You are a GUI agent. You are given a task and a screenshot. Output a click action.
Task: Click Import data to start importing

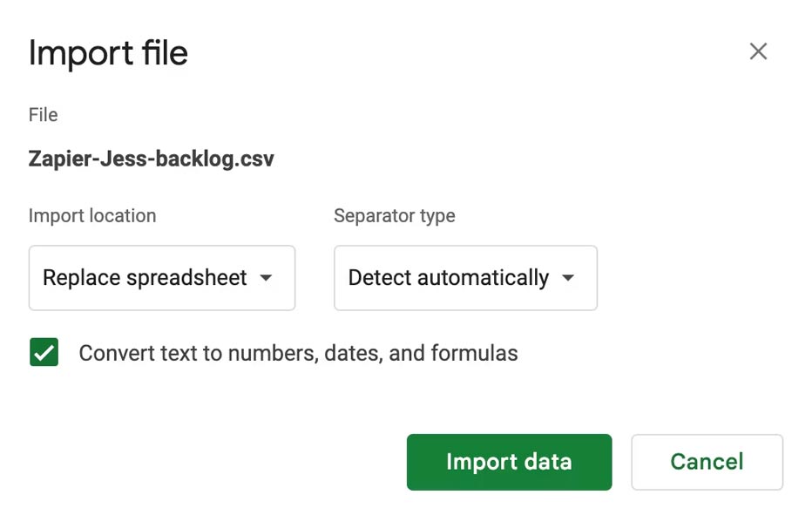click(x=509, y=462)
